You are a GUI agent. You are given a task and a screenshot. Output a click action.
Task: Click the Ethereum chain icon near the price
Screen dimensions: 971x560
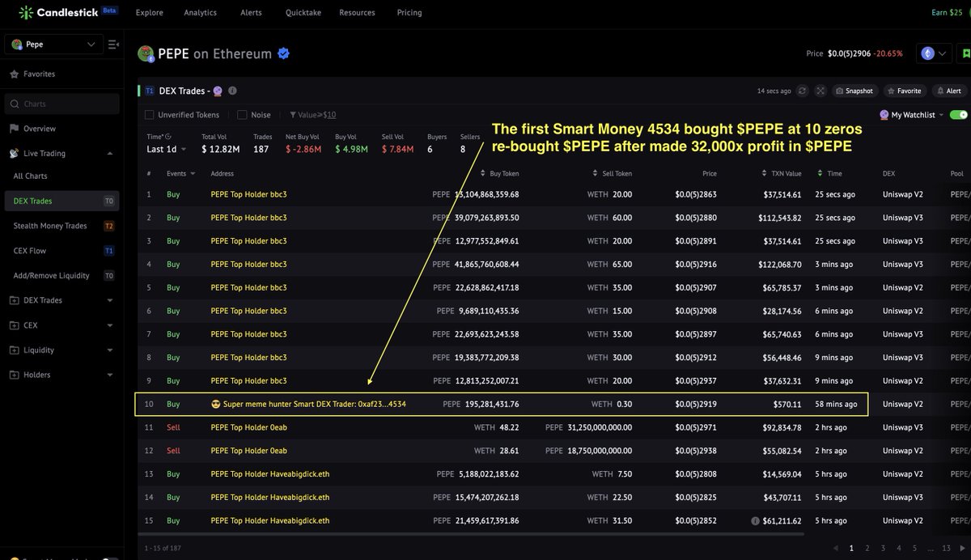coord(928,53)
